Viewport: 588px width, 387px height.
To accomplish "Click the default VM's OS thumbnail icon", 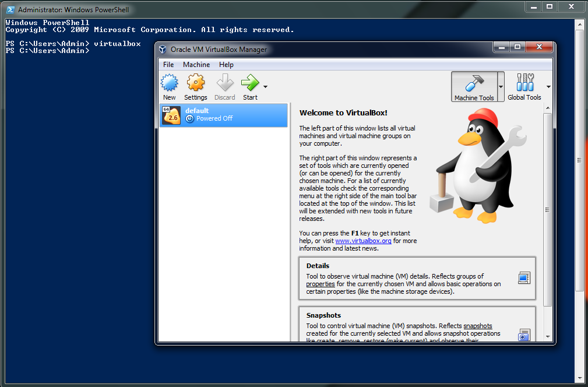I will [170, 115].
